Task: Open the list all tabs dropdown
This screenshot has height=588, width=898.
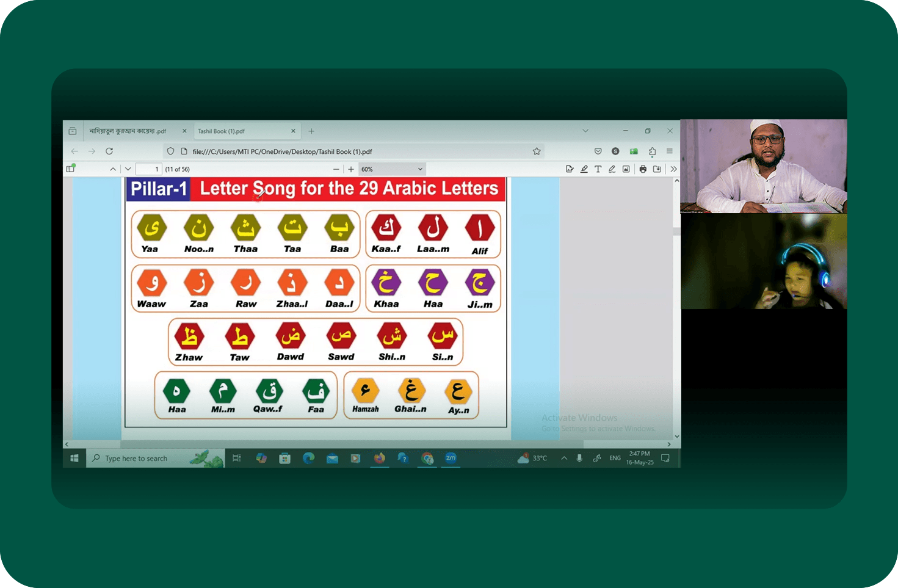Action: 585,131
